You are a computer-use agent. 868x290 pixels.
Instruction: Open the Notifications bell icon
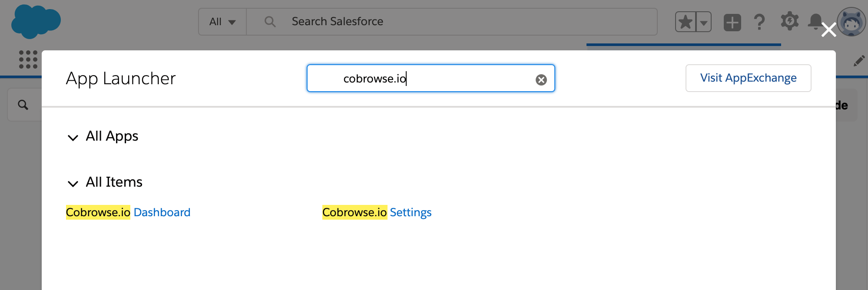click(815, 21)
